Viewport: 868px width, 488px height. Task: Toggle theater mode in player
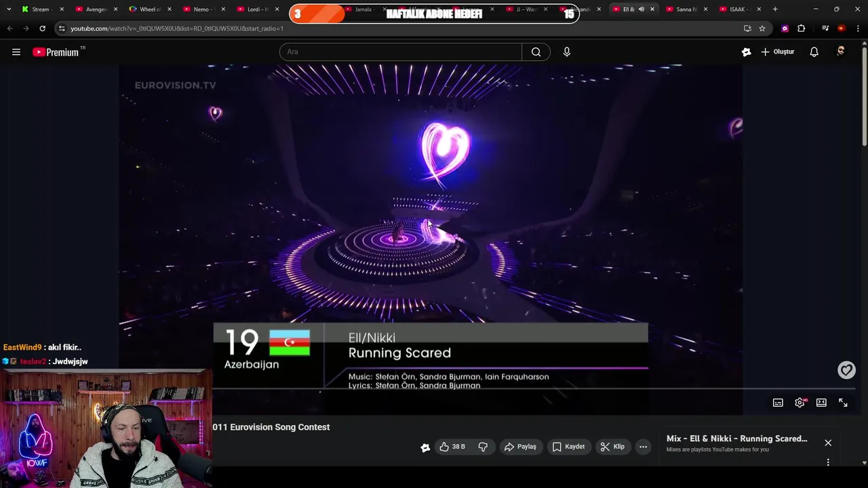pyautogui.click(x=821, y=403)
